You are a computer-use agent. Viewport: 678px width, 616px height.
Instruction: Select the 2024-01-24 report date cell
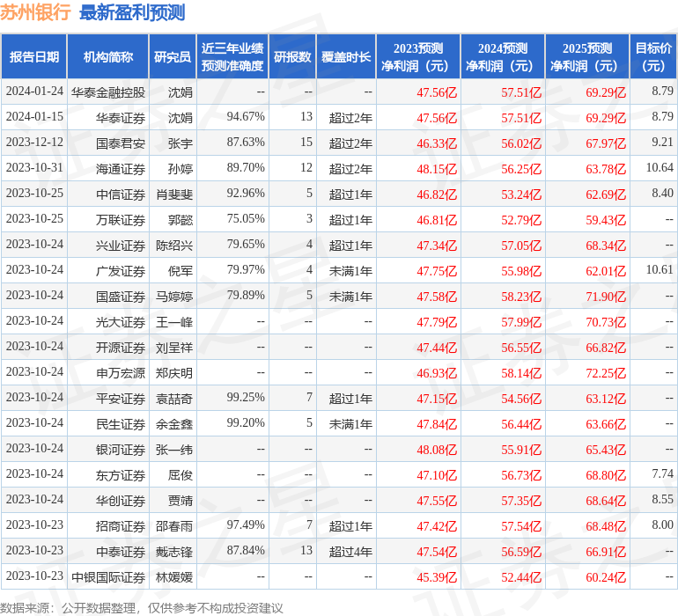tap(34, 92)
